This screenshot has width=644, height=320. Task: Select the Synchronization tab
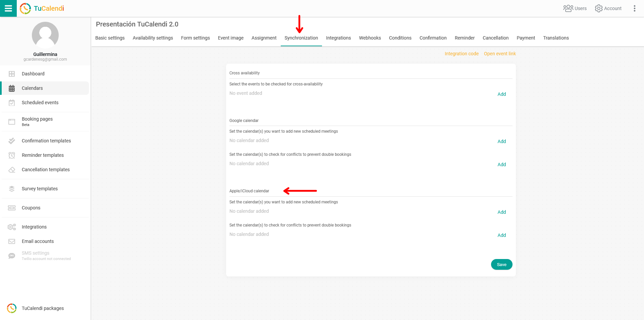pos(301,38)
